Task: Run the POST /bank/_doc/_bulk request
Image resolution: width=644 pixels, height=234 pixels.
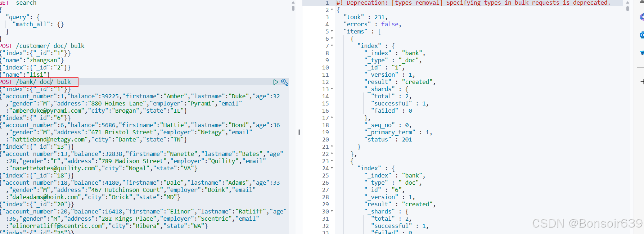Action: coord(275,82)
